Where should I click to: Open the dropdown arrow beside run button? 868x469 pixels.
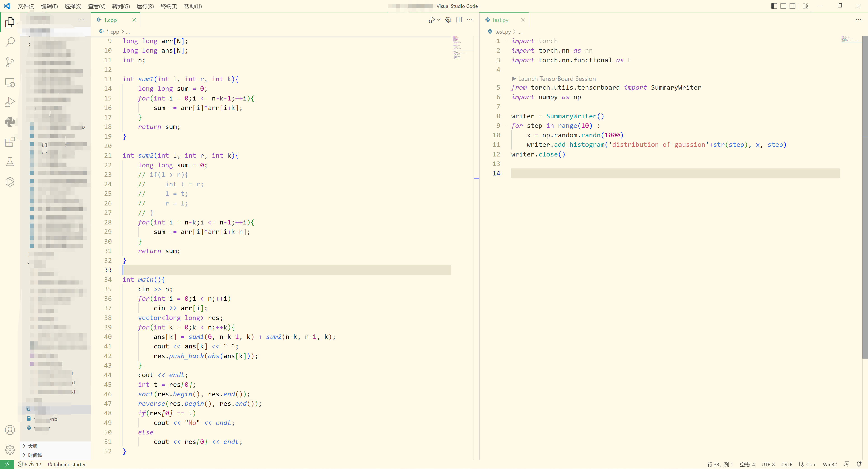click(x=439, y=20)
